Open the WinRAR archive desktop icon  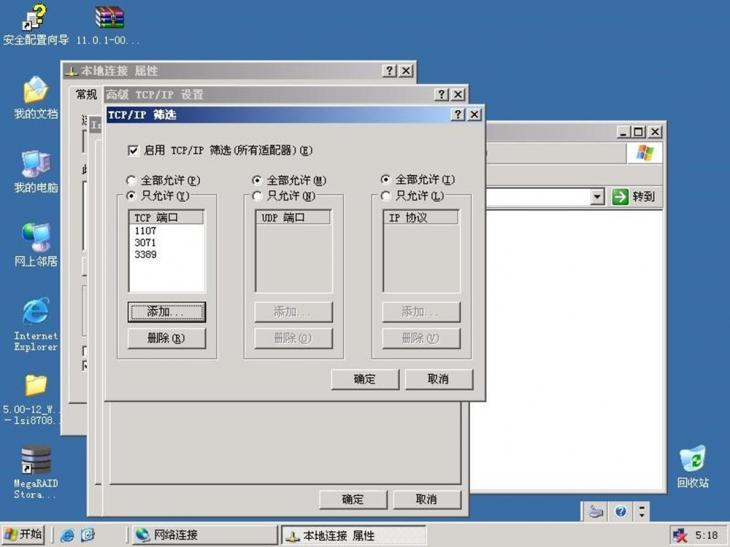click(108, 18)
